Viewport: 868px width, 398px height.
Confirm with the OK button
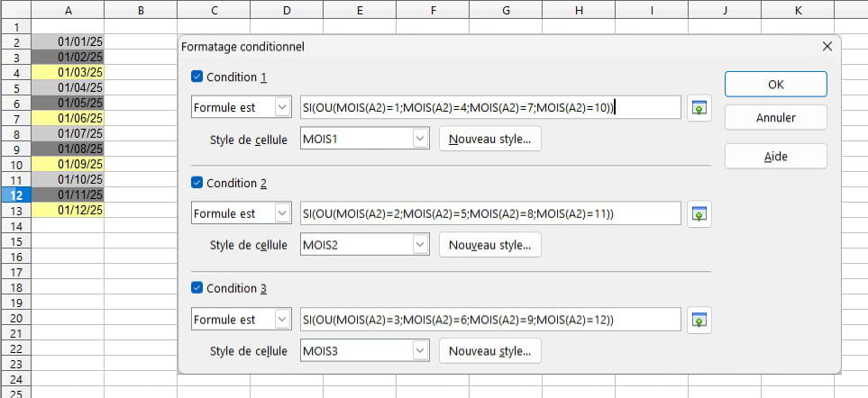pos(775,84)
